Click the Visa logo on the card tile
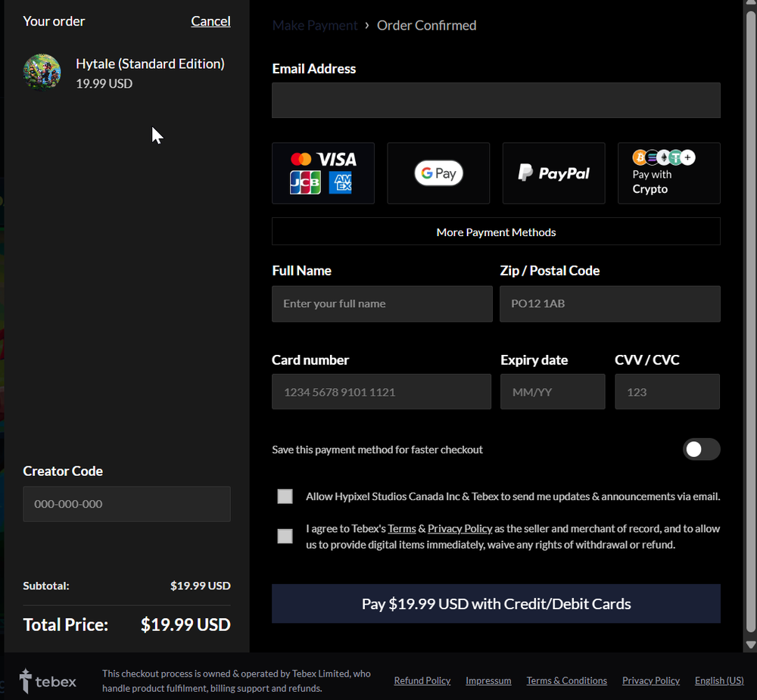 click(x=336, y=160)
